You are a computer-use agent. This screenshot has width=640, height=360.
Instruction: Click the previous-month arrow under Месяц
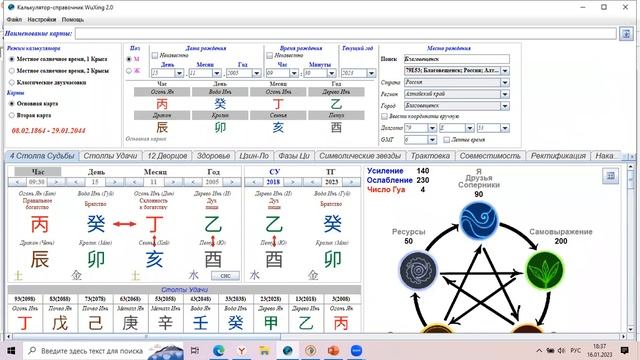134,182
